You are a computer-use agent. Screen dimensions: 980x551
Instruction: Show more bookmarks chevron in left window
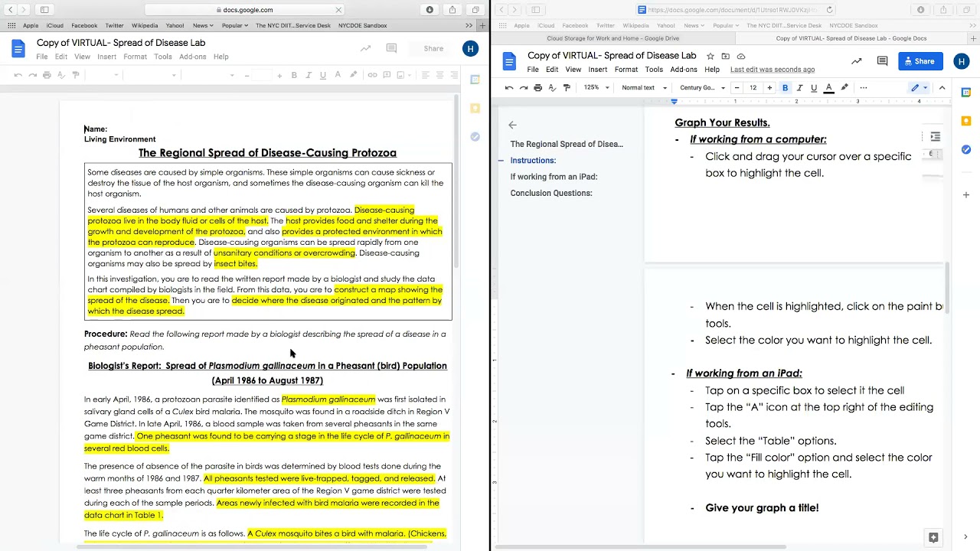click(469, 25)
